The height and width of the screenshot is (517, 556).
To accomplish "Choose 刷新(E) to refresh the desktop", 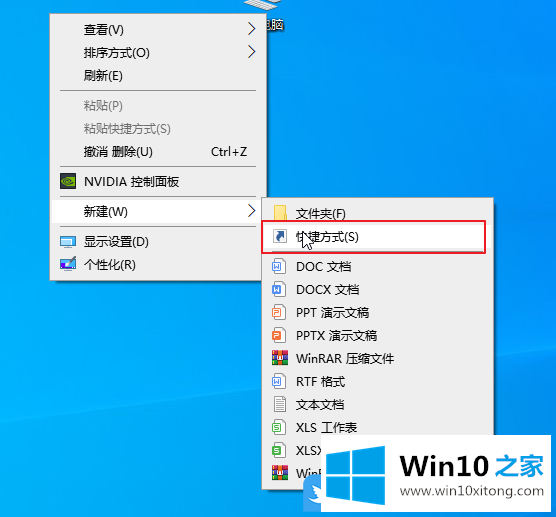I will click(x=158, y=75).
